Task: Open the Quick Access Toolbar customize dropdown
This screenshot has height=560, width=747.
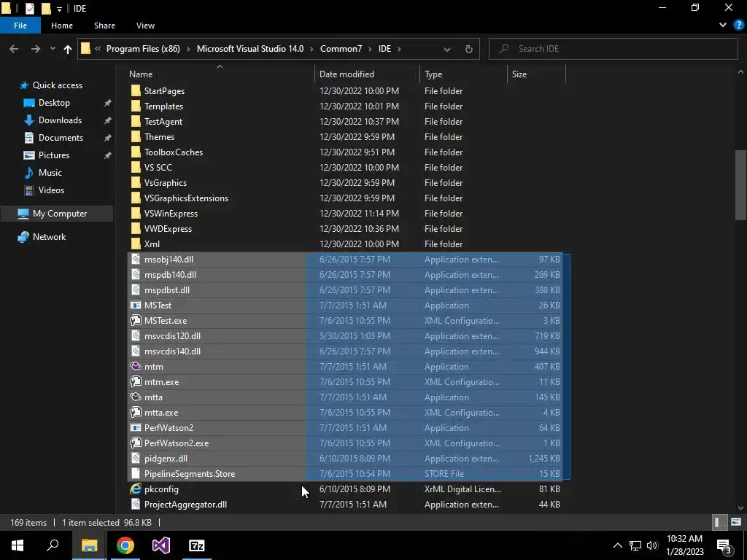Action: (59, 9)
